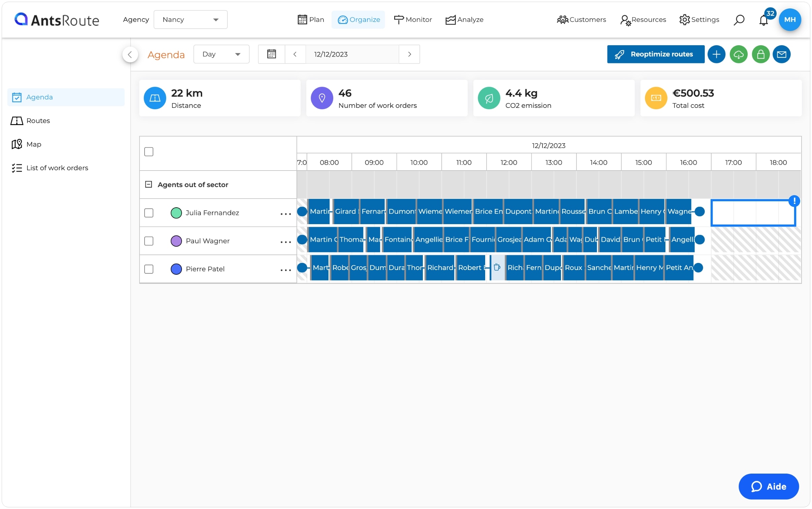Open Fontaine work order in Paul's row
812x509 pixels.
point(397,239)
